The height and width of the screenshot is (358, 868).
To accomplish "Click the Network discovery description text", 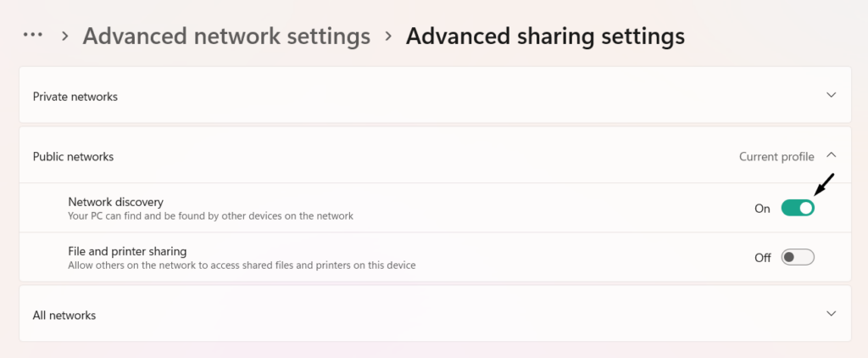I will 210,216.
